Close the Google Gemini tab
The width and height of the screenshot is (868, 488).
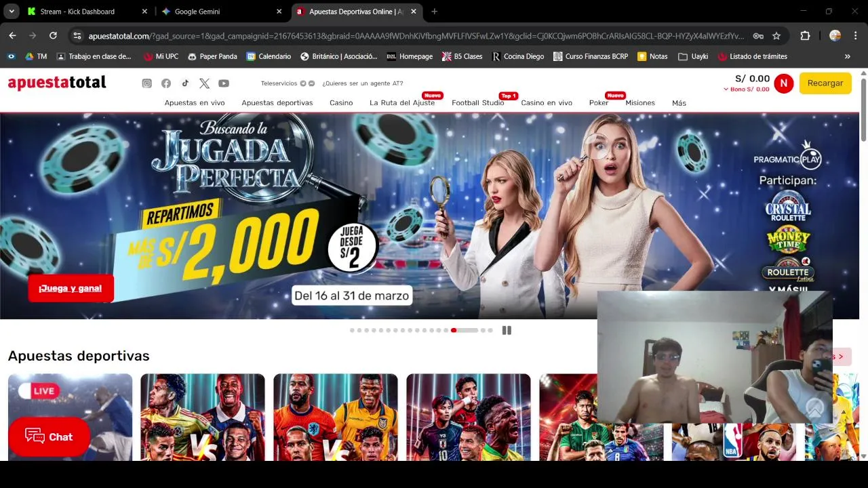pyautogui.click(x=279, y=12)
